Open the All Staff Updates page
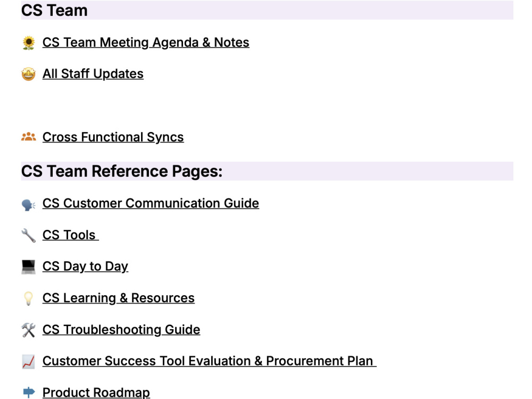The width and height of the screenshot is (532, 399). tap(93, 74)
